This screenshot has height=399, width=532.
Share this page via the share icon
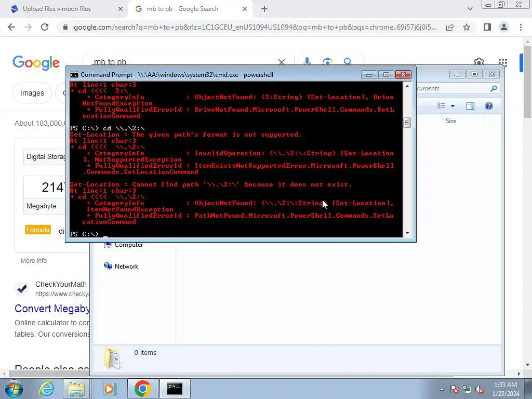pyautogui.click(x=450, y=27)
